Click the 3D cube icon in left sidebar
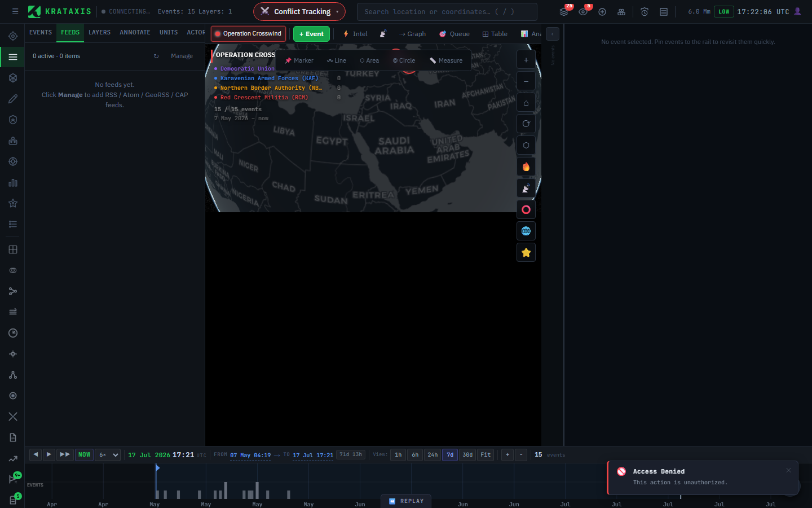The width and height of the screenshot is (812, 508). click(13, 78)
